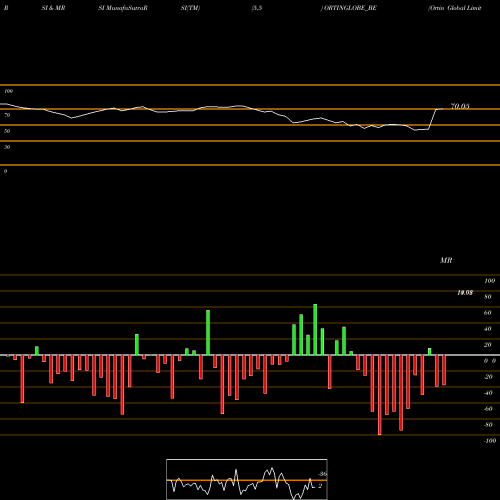Click the MR axis label -40
The height and width of the screenshot is (500, 500).
coord(488,393)
